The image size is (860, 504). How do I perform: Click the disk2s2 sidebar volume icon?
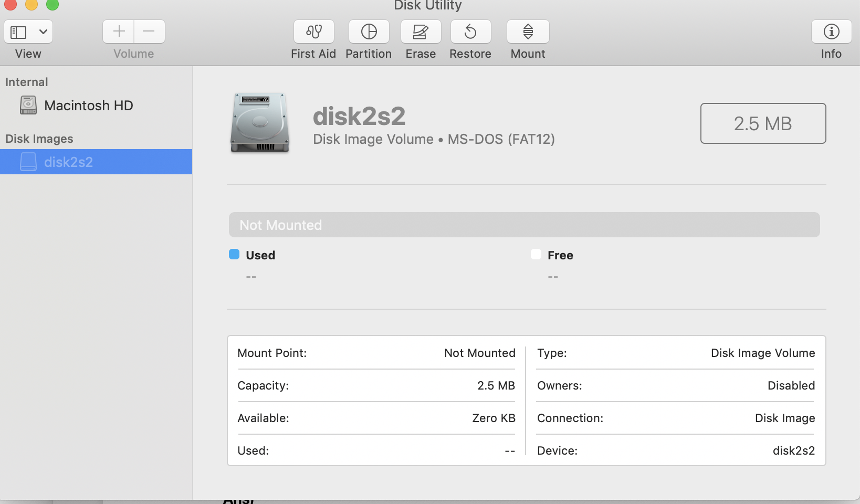pyautogui.click(x=28, y=162)
